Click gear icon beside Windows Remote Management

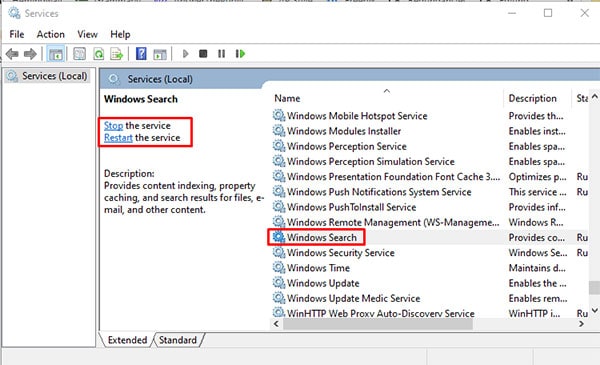pos(279,222)
